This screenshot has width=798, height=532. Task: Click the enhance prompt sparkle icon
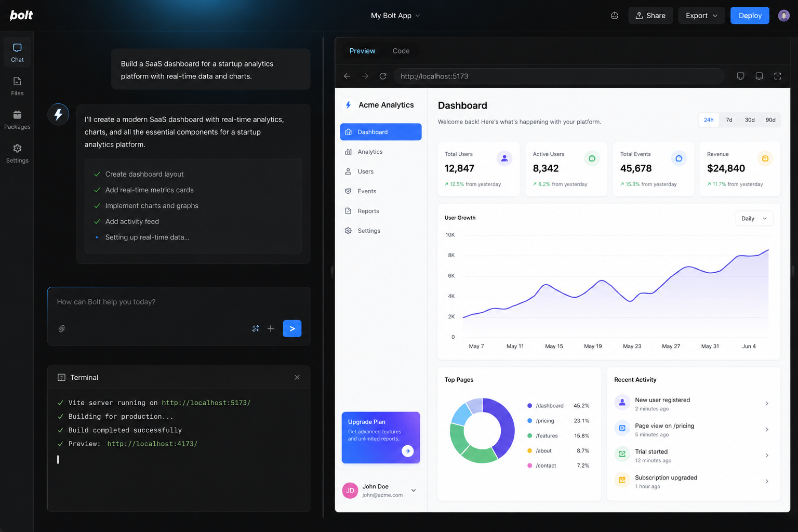256,329
